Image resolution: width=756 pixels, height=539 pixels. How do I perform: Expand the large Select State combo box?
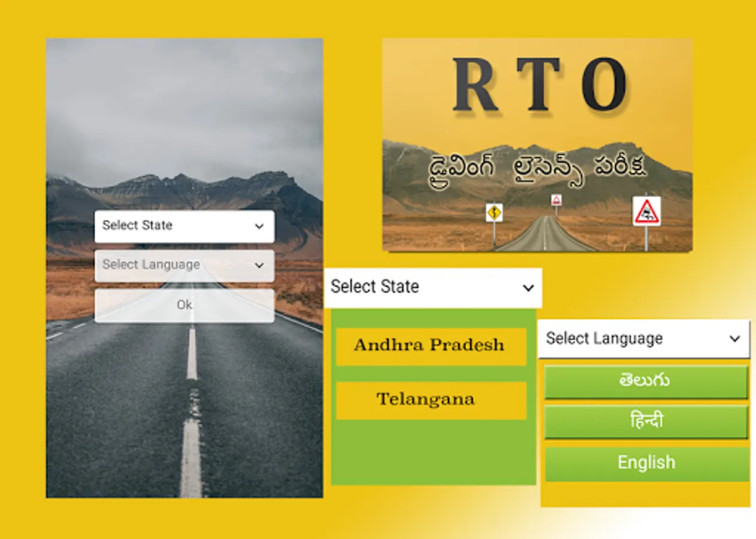[433, 287]
